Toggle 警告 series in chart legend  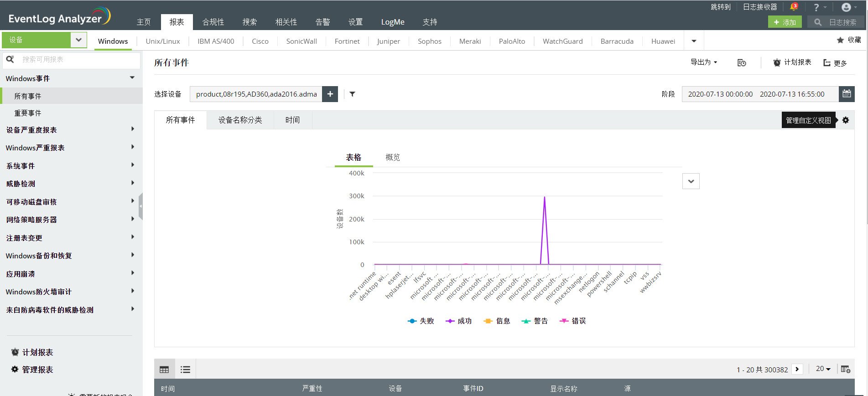(x=535, y=321)
